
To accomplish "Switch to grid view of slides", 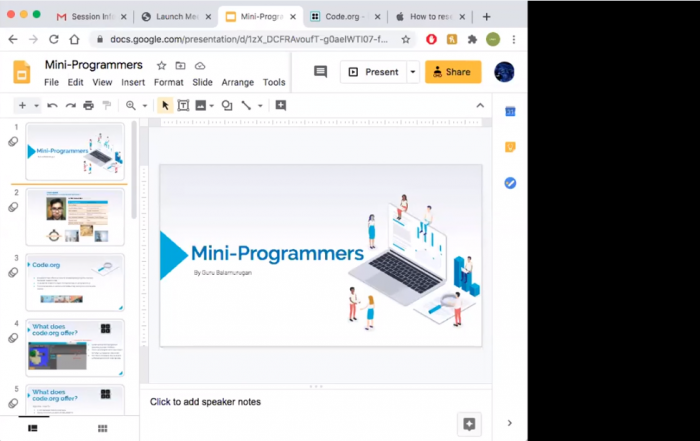I will pos(102,428).
